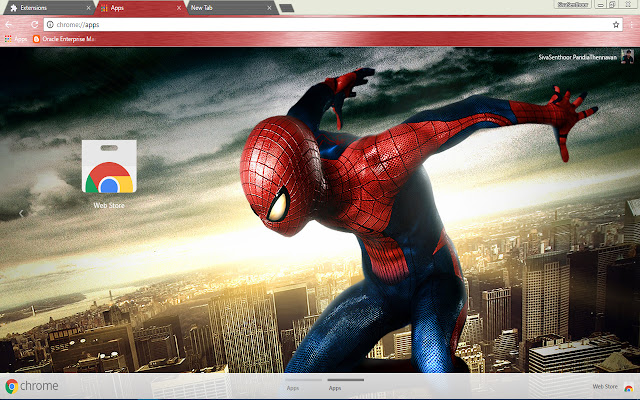Switch to the New Tab tab

point(231,8)
